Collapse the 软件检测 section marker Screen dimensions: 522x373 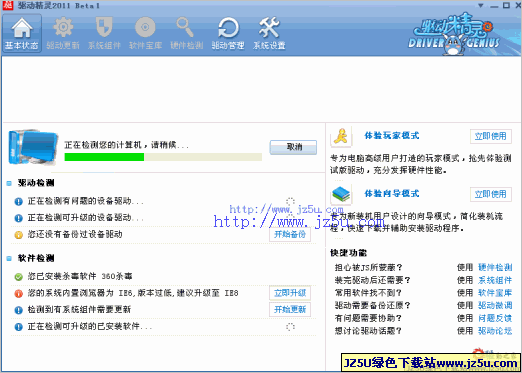point(9,258)
